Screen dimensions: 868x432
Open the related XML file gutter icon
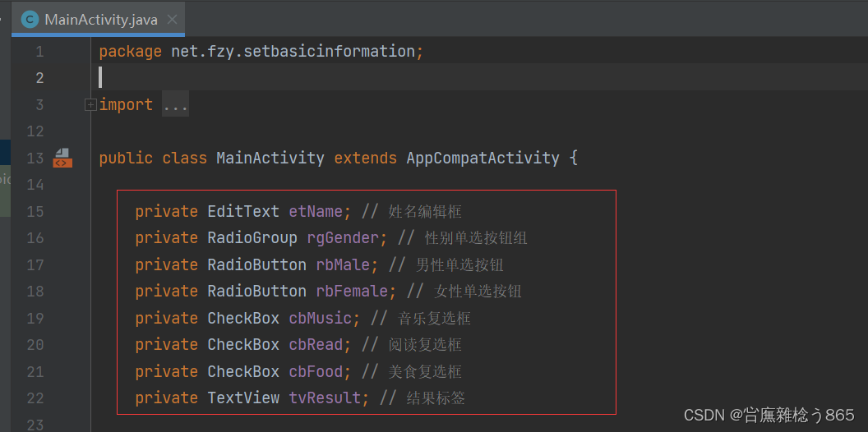click(62, 159)
